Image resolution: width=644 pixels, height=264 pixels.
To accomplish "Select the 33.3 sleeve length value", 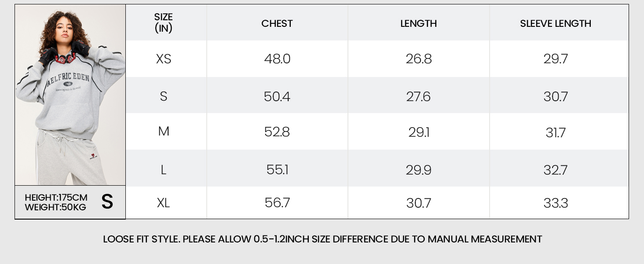I will point(556,203).
